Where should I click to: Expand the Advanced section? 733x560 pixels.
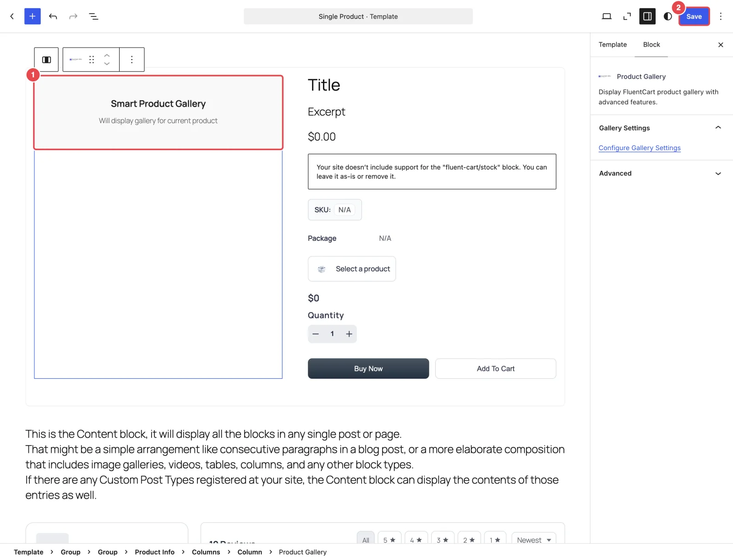tap(660, 174)
